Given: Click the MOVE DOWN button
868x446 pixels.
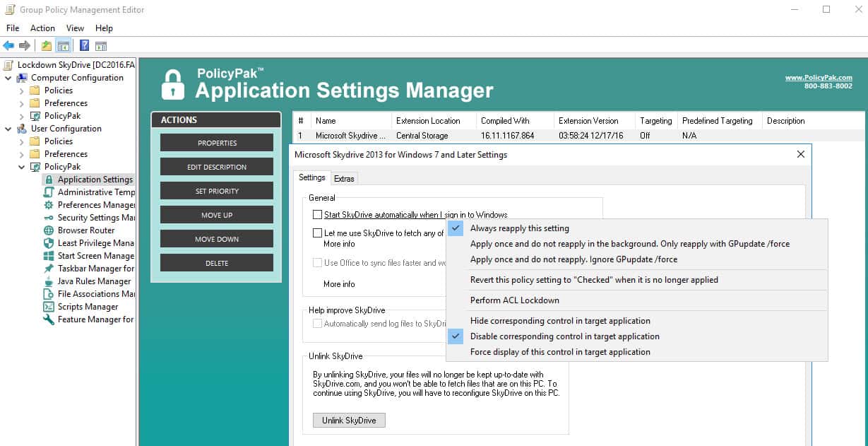Looking at the screenshot, I should [x=217, y=239].
